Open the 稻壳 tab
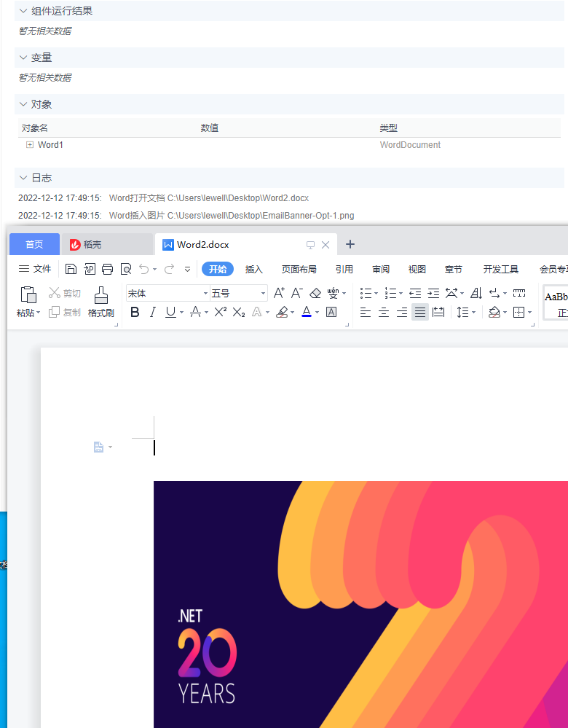 point(107,244)
